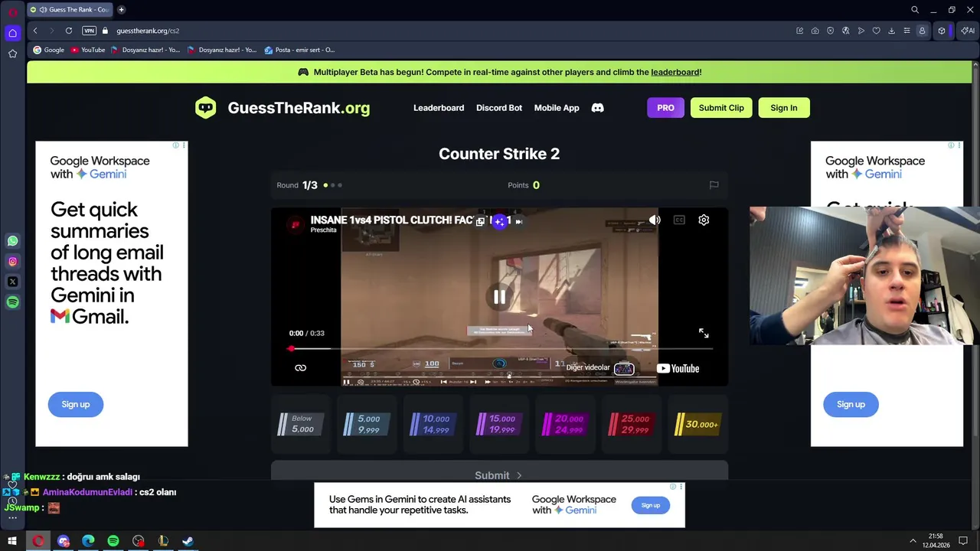Click the Submit Clip button
The width and height of the screenshot is (980, 551).
click(x=721, y=108)
